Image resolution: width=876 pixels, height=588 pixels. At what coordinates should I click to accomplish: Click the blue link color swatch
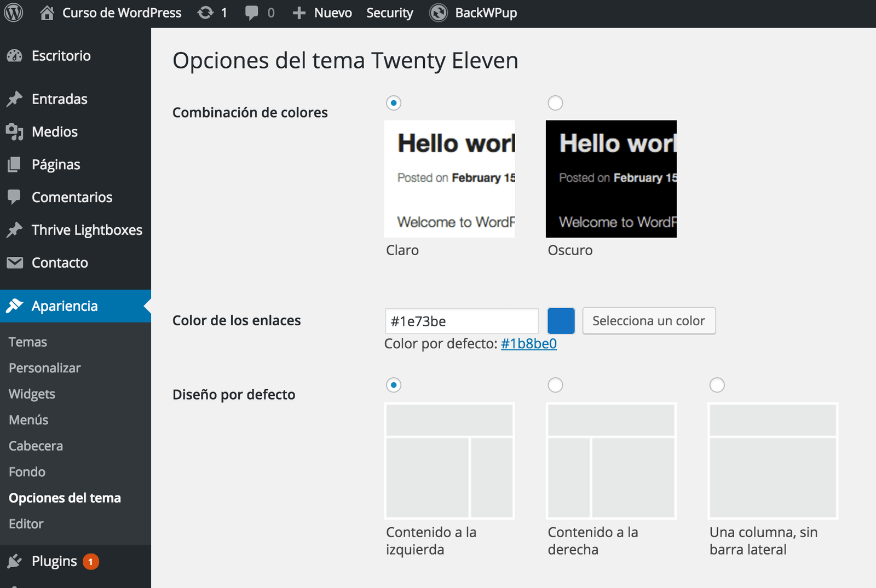point(561,321)
